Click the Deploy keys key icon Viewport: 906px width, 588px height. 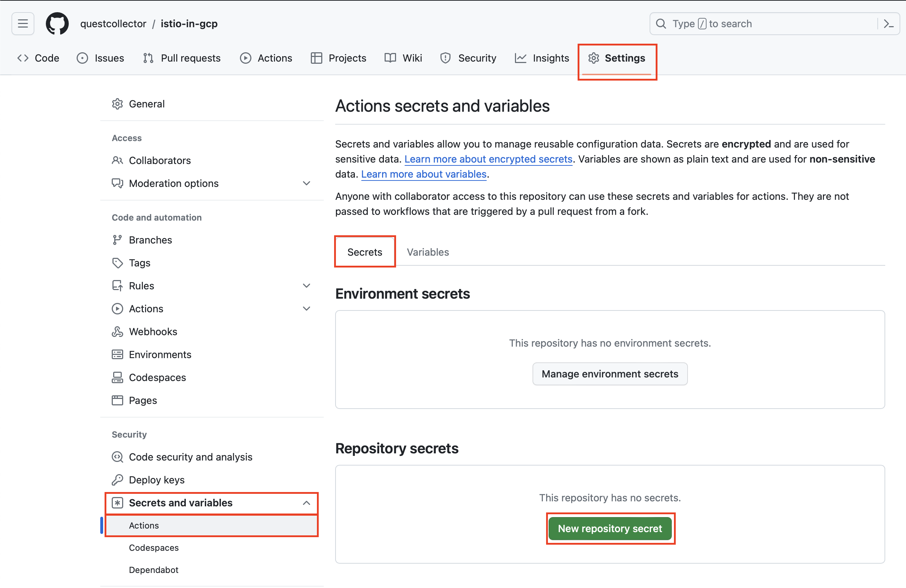click(x=117, y=479)
